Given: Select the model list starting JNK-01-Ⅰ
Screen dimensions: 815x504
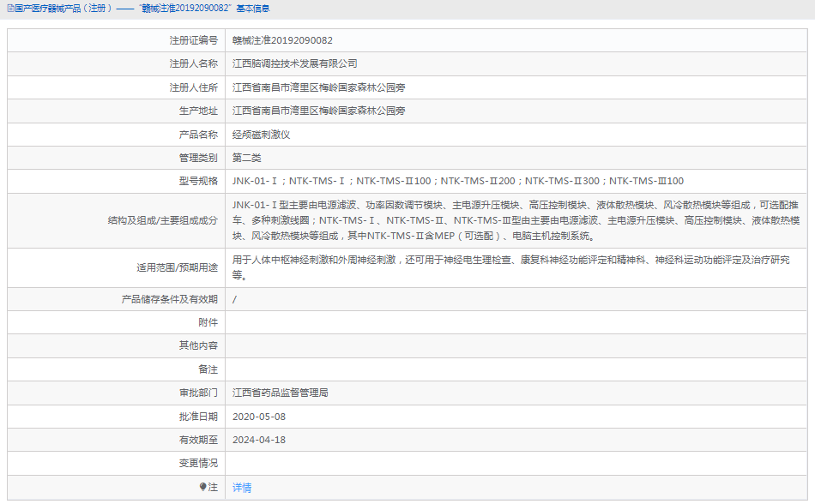Looking at the screenshot, I should (x=458, y=181).
